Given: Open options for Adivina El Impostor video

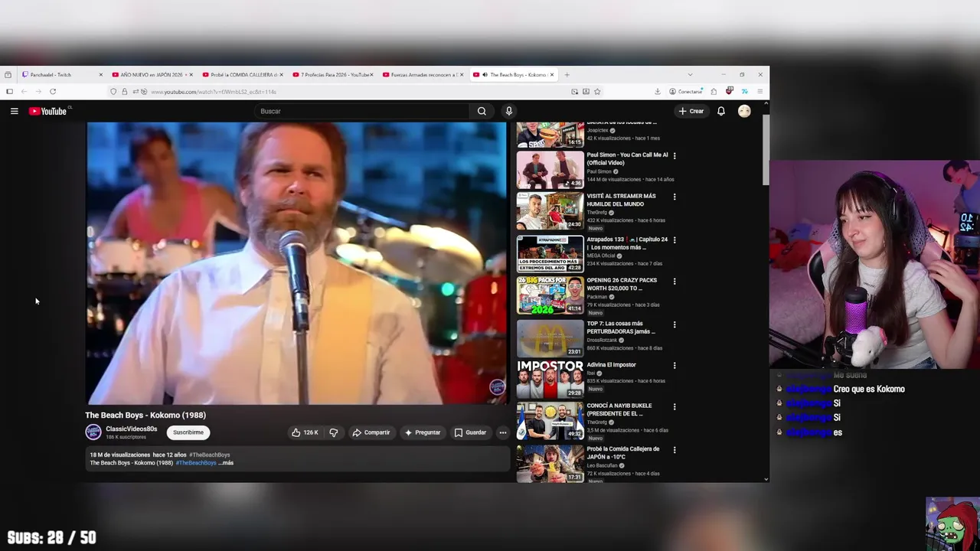Looking at the screenshot, I should [674, 365].
